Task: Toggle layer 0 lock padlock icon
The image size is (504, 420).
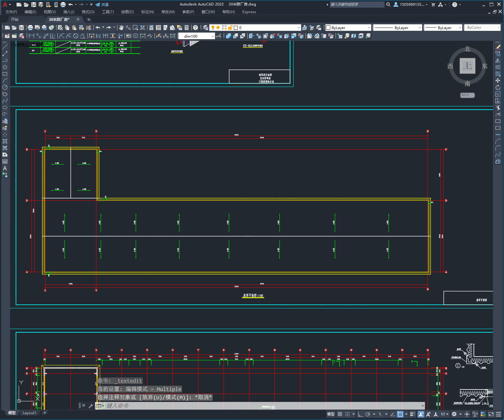Action: 230,28
